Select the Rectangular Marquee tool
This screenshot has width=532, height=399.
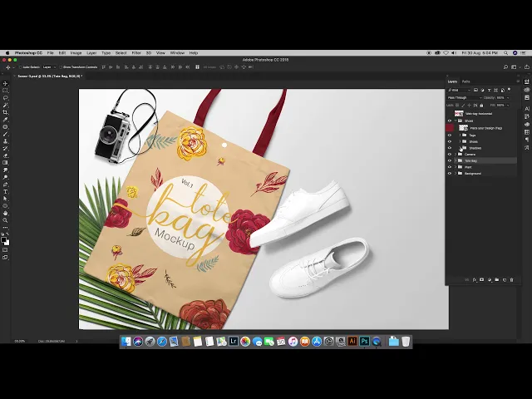coord(5,90)
